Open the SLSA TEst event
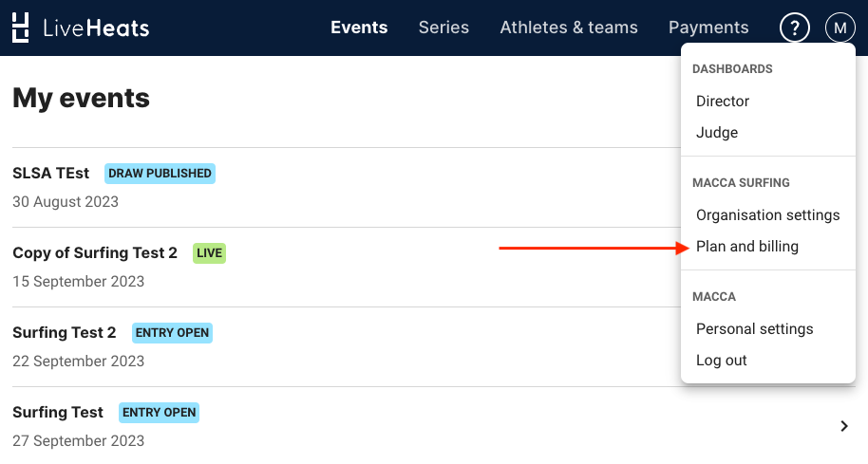Viewport: 868px width, 464px height. point(50,173)
